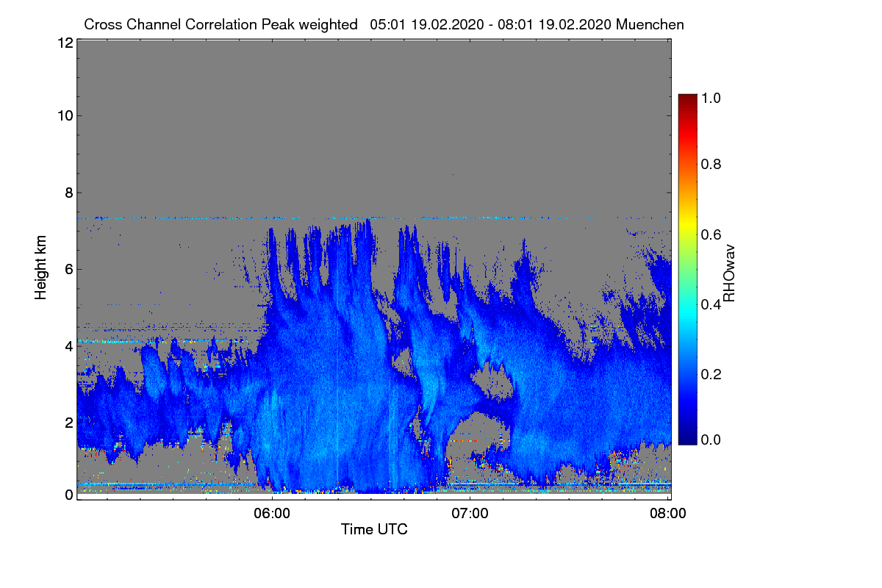
Task: Click the dark blue bottom of the colorbar
Action: tap(687, 438)
